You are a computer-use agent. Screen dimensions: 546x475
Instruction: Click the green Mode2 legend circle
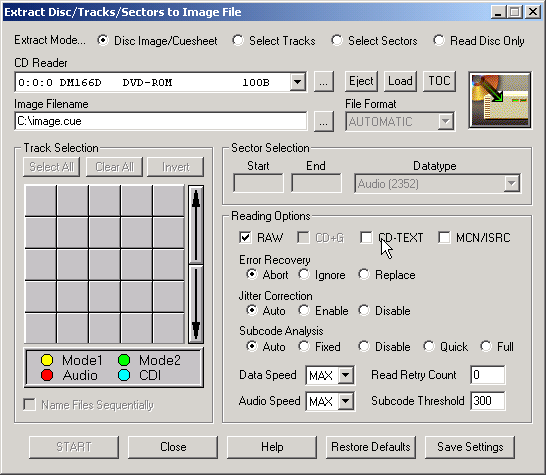pos(124,360)
